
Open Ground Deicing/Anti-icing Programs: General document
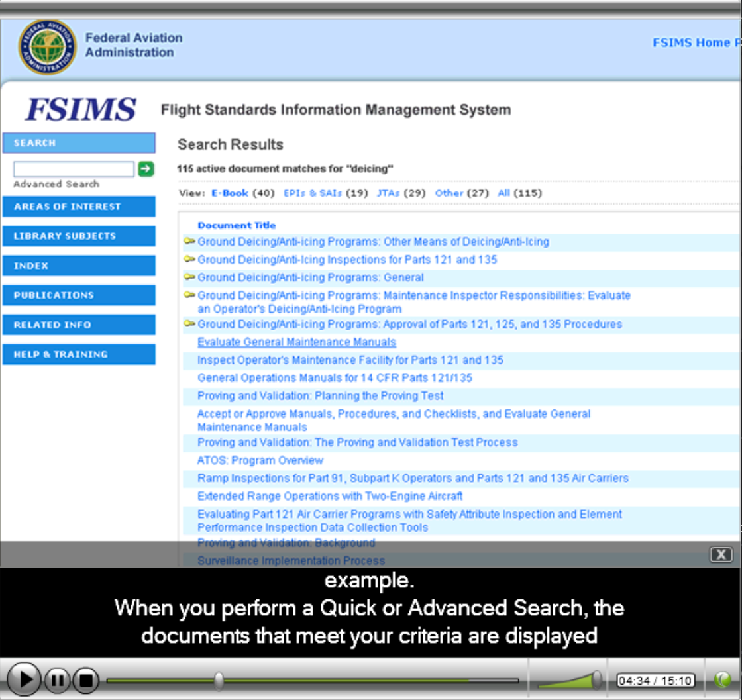[311, 277]
